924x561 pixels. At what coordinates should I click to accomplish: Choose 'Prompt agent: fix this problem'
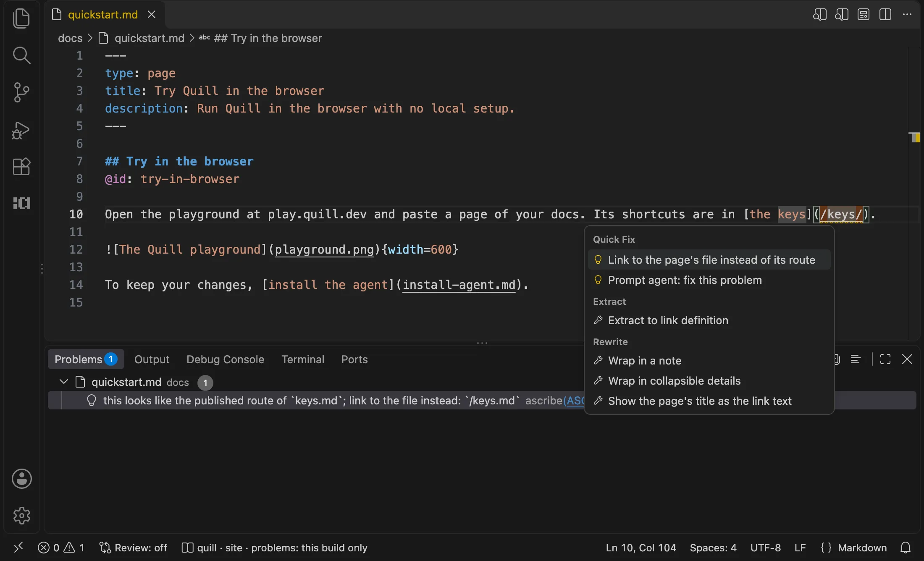pyautogui.click(x=709, y=280)
